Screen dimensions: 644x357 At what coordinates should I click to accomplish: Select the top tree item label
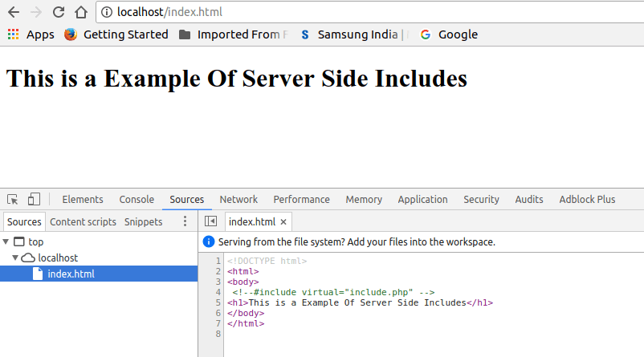[35, 242]
